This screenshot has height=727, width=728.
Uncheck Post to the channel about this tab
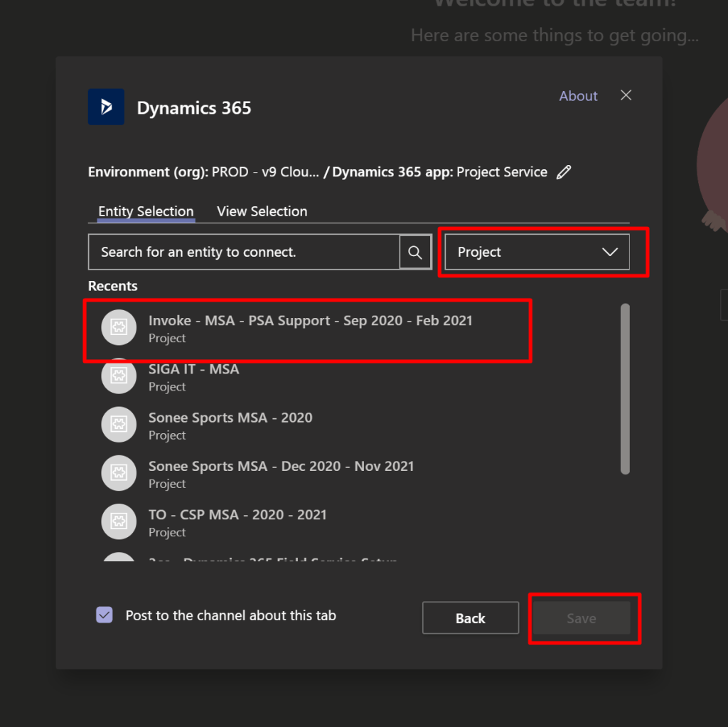[x=105, y=615]
